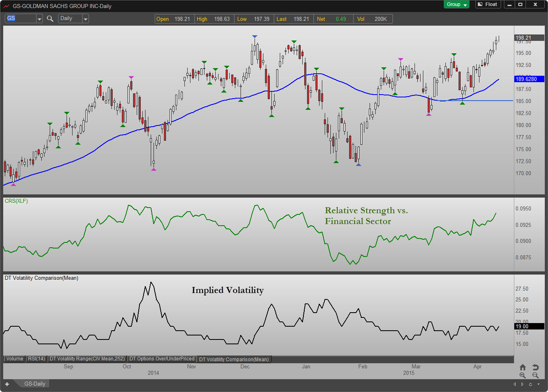Zoom in on the chart
Screen dimensions: 548x392
pyautogui.click(x=523, y=375)
